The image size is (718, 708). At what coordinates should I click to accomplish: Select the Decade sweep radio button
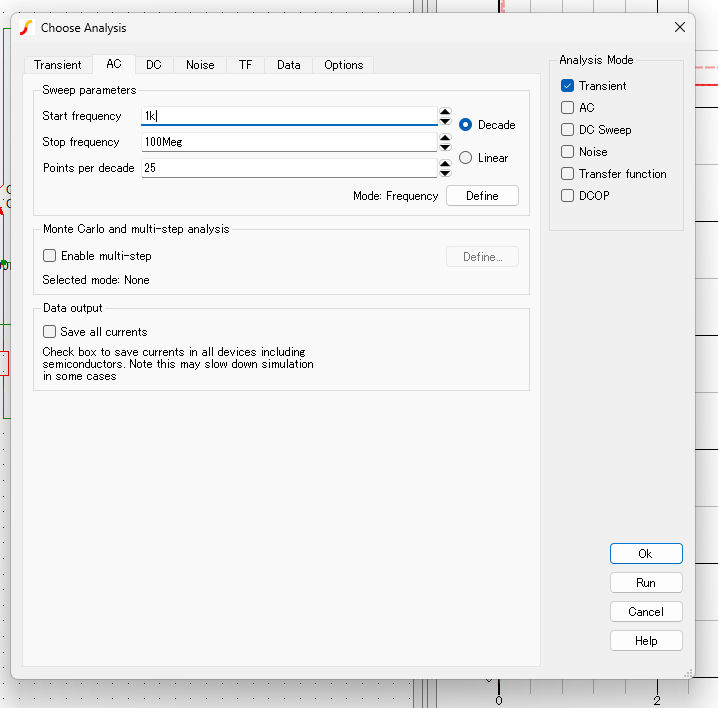click(x=466, y=125)
